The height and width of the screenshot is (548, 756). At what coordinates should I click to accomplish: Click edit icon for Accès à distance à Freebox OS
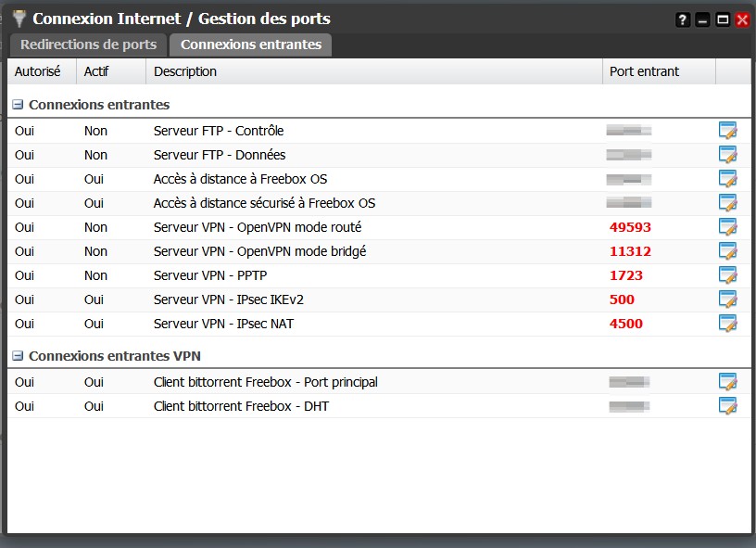(x=727, y=179)
